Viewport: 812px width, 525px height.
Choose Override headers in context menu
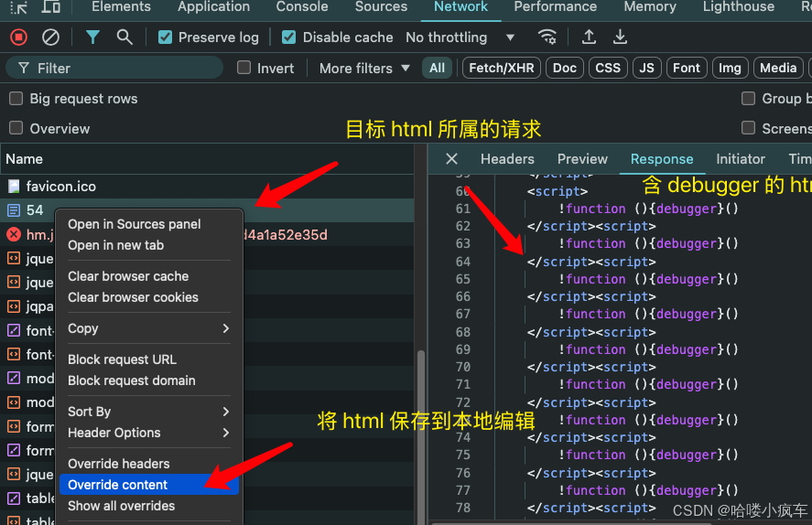[149, 464]
